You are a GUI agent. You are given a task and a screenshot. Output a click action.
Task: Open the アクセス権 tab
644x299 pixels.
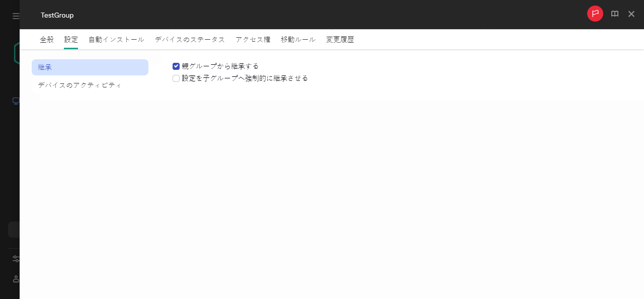[253, 39]
